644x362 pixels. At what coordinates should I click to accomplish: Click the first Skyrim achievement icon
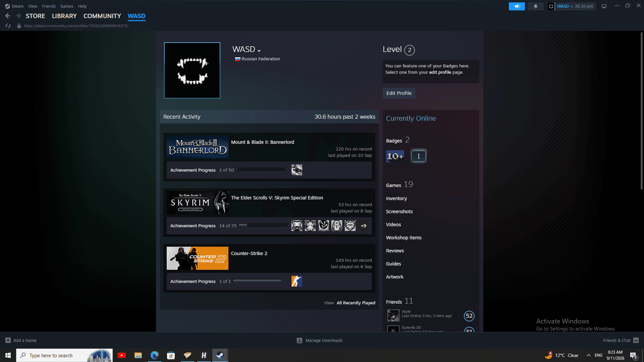(297, 226)
